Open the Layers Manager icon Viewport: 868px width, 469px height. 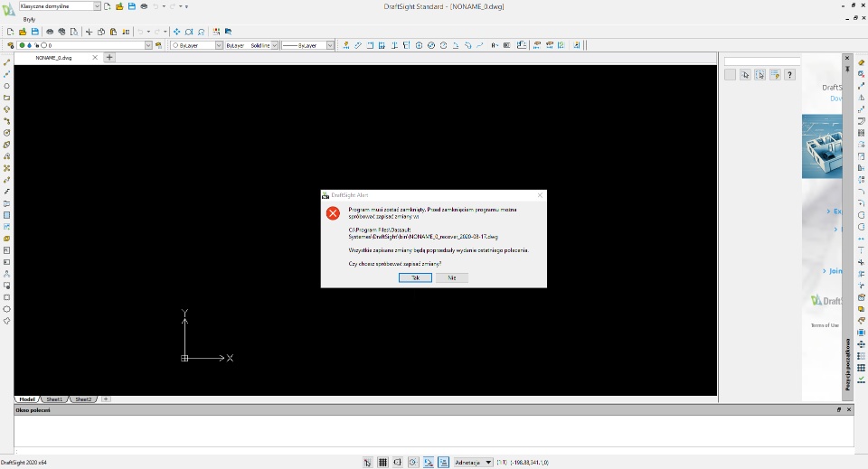10,45
